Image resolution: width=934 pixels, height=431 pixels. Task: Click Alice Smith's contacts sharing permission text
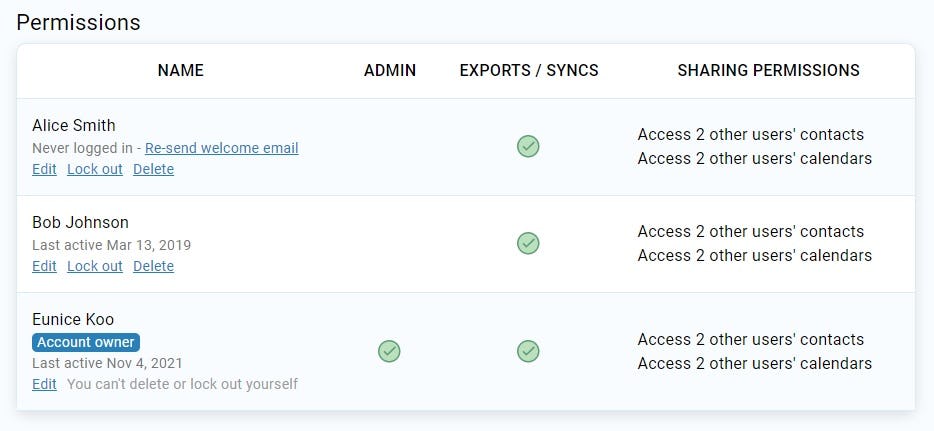coord(750,135)
